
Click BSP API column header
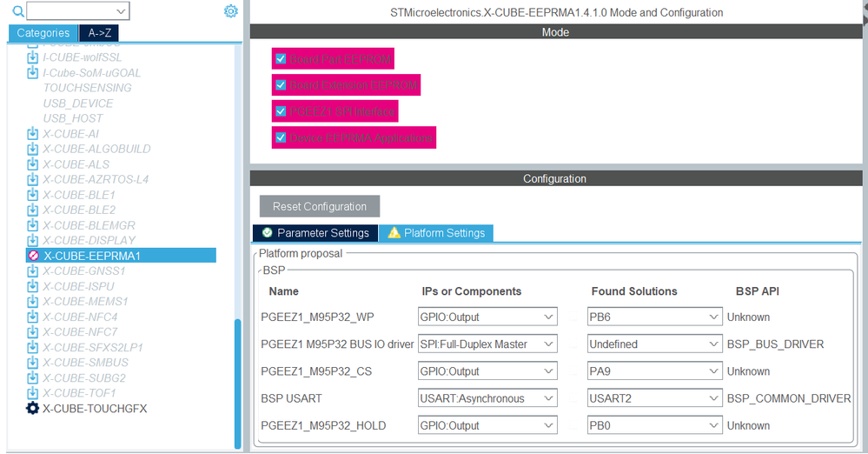[758, 291]
